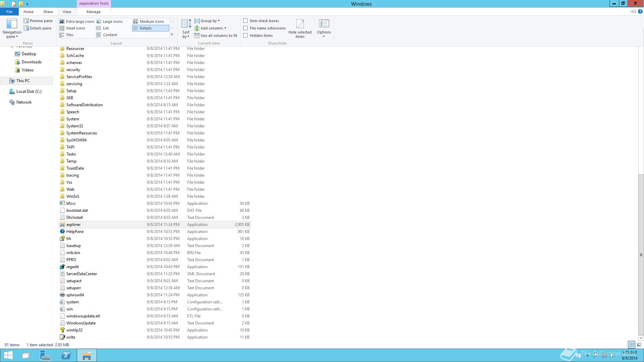
Task: Switch to the Share tab
Action: [x=48, y=12]
